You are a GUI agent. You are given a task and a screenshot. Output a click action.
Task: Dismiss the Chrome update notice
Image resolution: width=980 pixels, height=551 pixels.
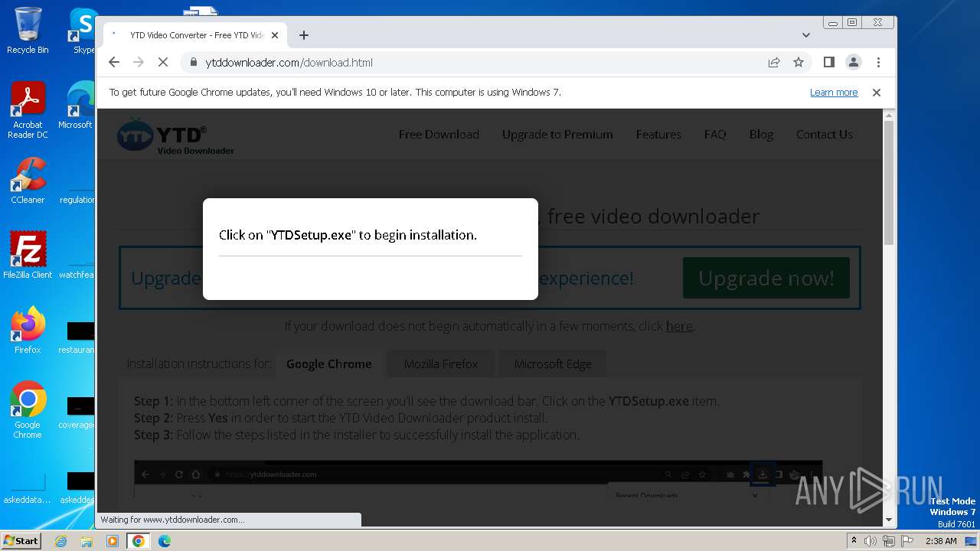tap(877, 92)
